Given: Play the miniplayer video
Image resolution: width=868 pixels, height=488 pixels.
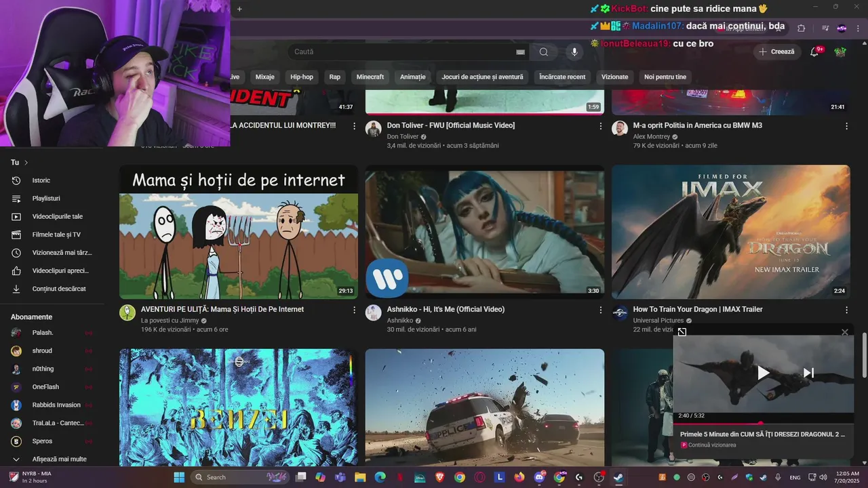Looking at the screenshot, I should pyautogui.click(x=763, y=373).
